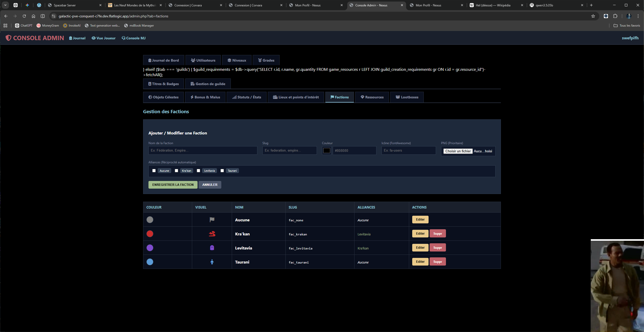Focus the Nom de la Faction field
The width and height of the screenshot is (644, 332).
click(203, 151)
